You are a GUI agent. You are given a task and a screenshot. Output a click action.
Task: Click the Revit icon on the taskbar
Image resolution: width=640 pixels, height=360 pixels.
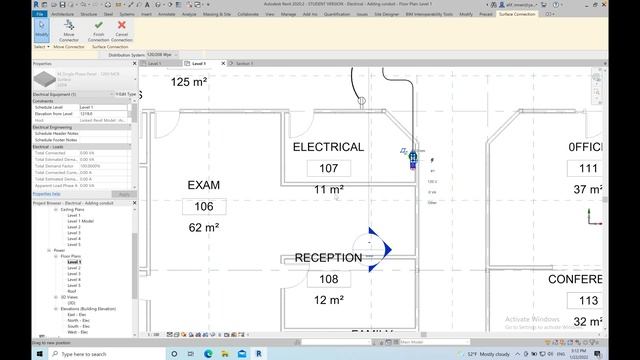tap(259, 354)
